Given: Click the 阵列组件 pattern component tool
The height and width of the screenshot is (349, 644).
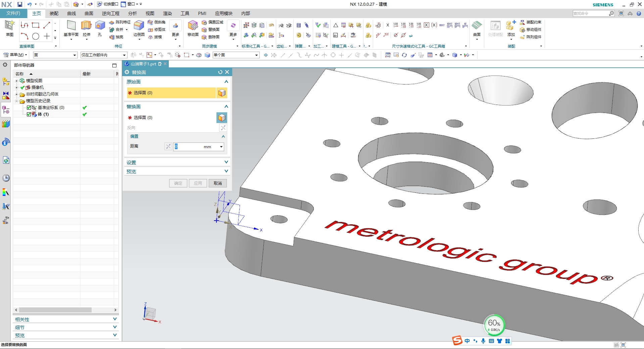Looking at the screenshot, I should pos(530,37).
